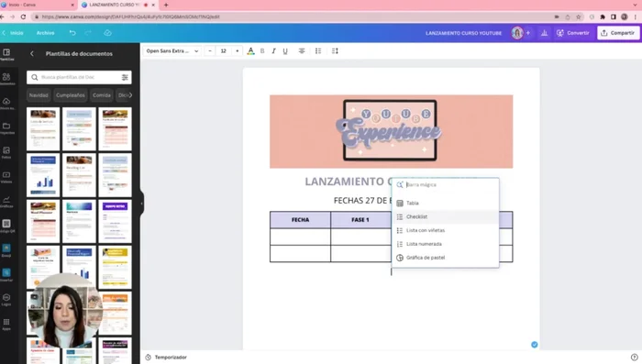
Task: Toggle underline formatting
Action: [285, 51]
